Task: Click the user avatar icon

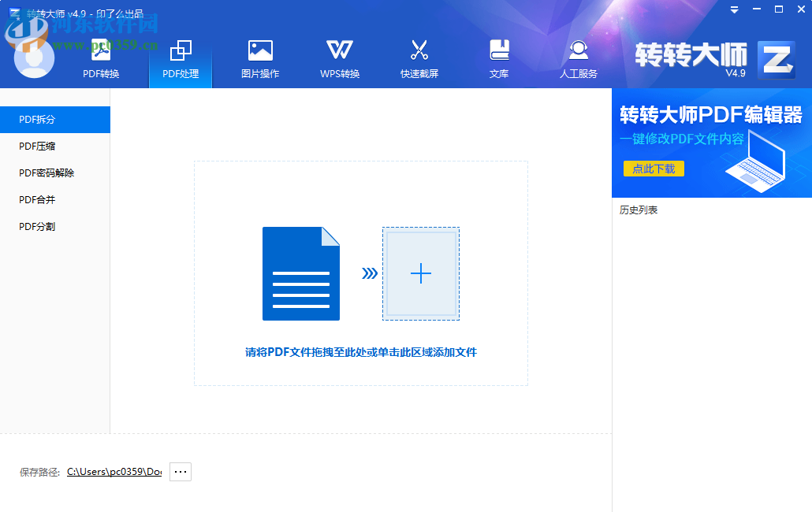Action: coord(33,57)
